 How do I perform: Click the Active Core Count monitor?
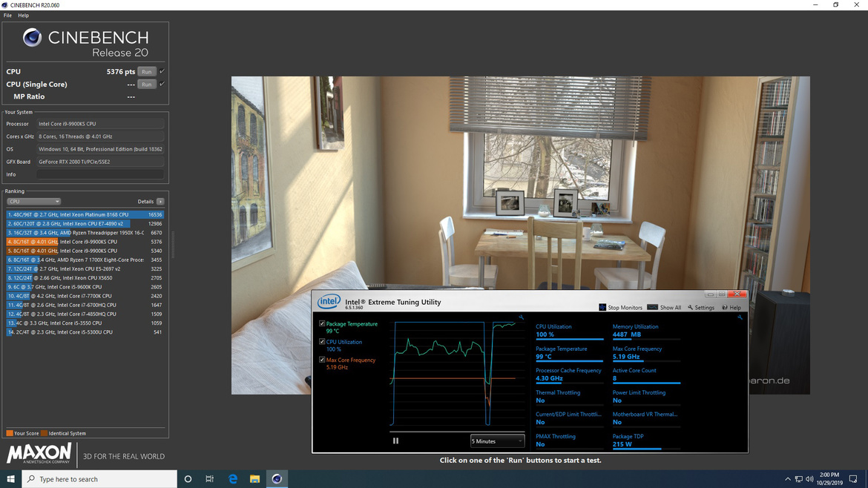tap(646, 375)
